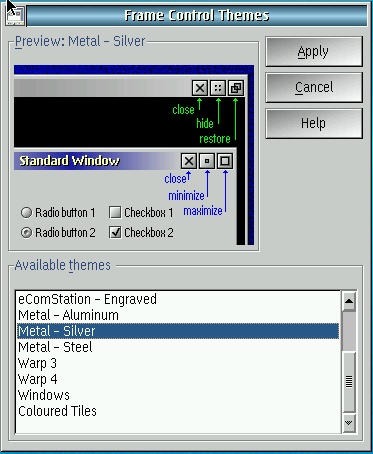
Task: Click the theme list scroll-up arrow
Action: click(349, 301)
